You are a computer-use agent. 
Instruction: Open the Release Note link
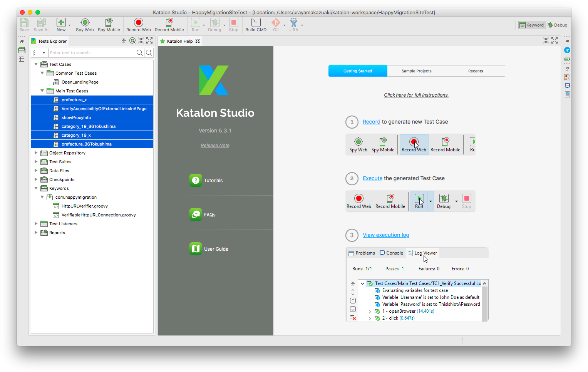[215, 146]
